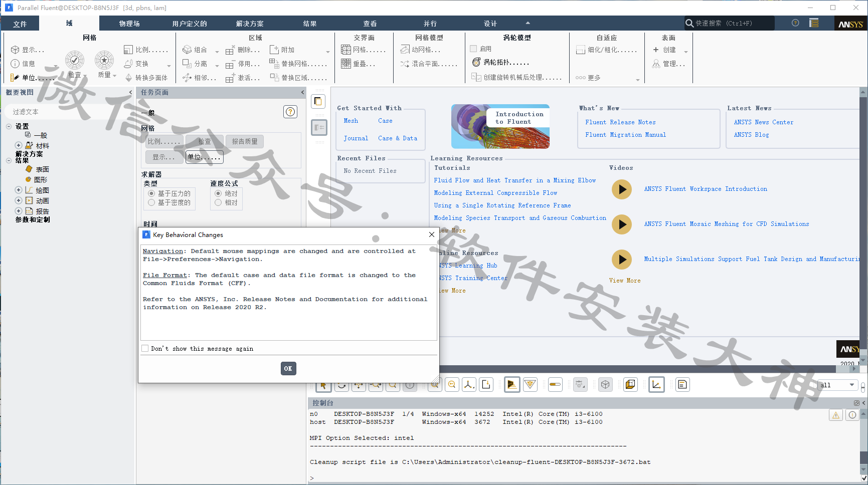
Task: Select the pressure-based solver radio
Action: click(151, 193)
